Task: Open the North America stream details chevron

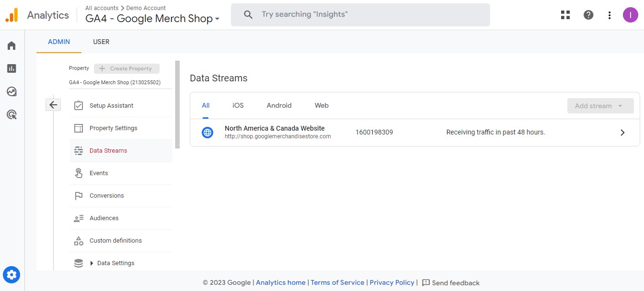Action: [622, 132]
